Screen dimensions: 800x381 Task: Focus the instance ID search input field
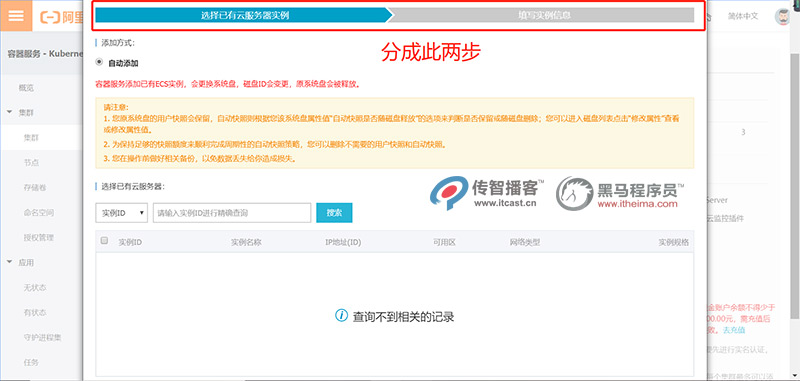pos(232,213)
